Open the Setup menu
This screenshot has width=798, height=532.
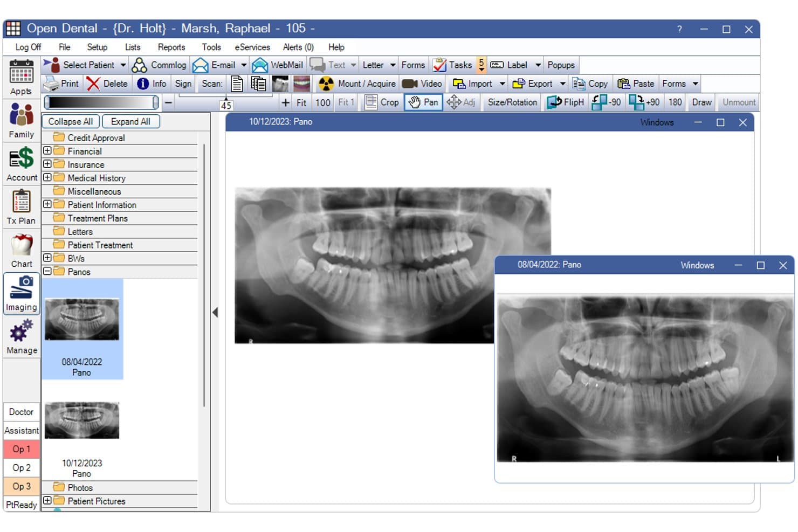[97, 47]
